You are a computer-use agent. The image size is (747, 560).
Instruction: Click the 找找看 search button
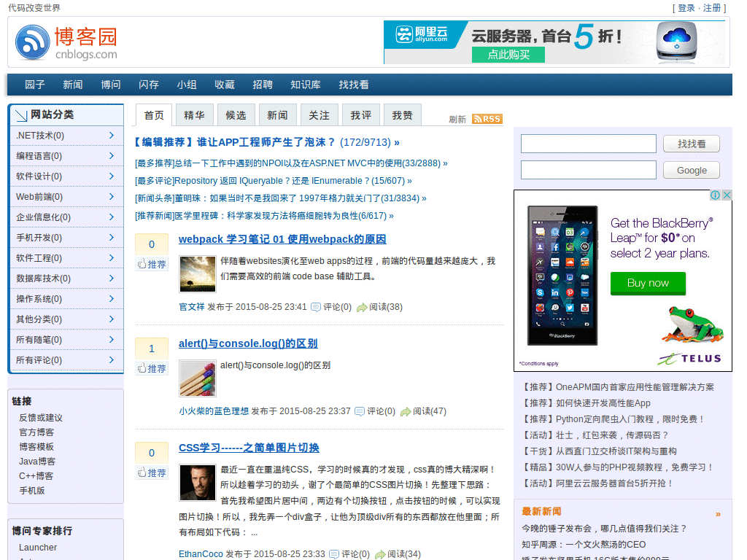[x=692, y=144]
